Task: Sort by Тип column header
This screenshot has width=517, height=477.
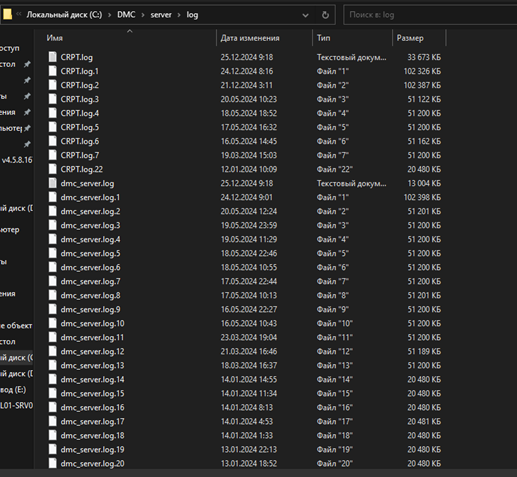Action: pos(324,38)
